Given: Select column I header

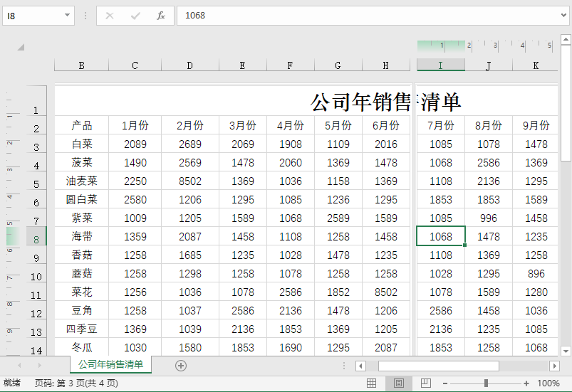Looking at the screenshot, I should 441,65.
